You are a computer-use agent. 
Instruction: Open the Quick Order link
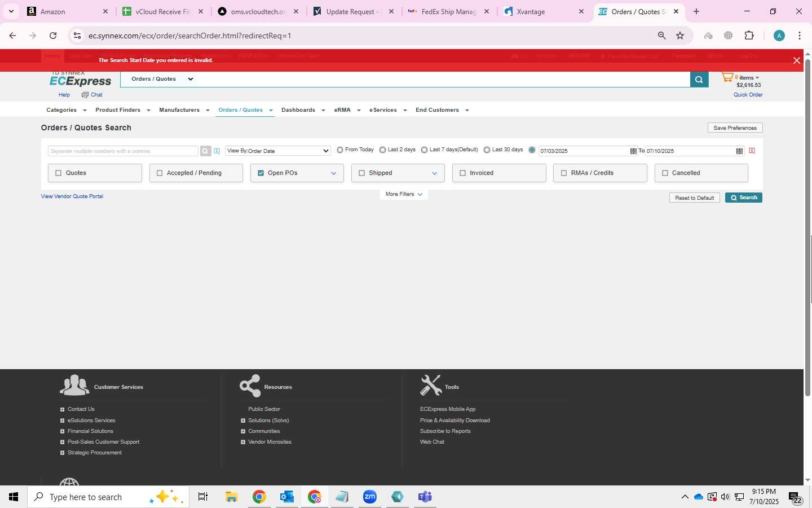[x=748, y=95]
